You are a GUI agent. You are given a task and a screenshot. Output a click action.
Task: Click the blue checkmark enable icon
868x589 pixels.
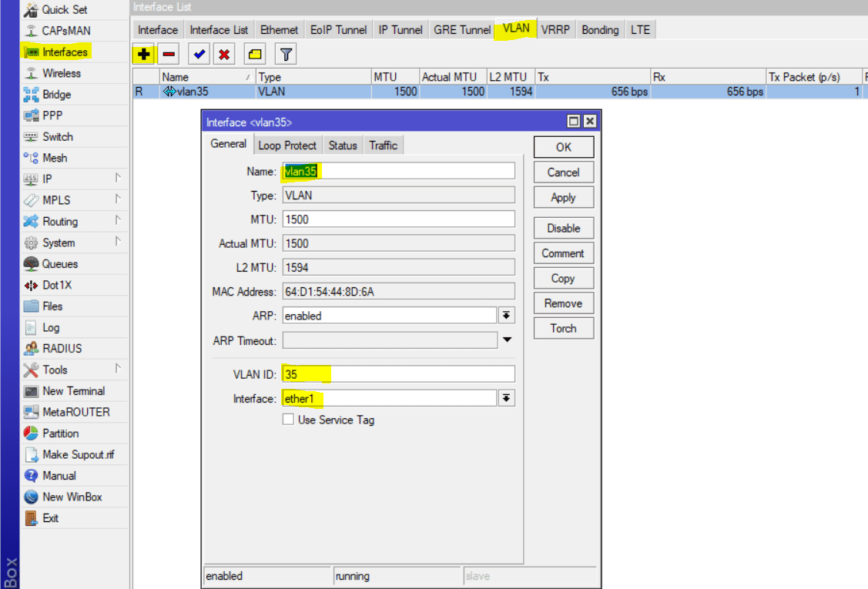[199, 55]
